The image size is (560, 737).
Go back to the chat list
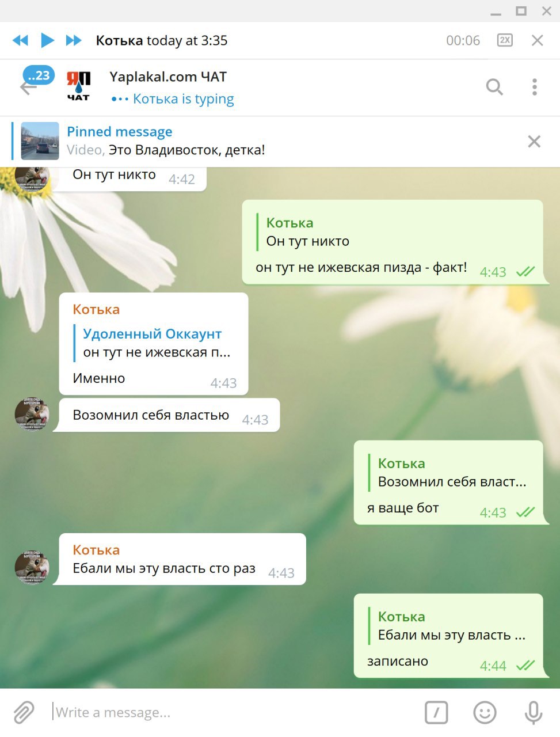tap(28, 88)
